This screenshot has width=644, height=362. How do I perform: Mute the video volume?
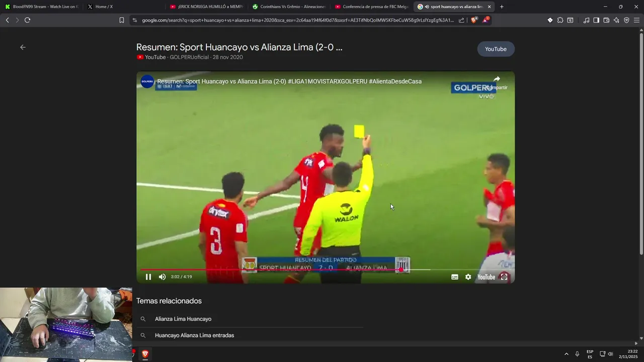pos(162,277)
